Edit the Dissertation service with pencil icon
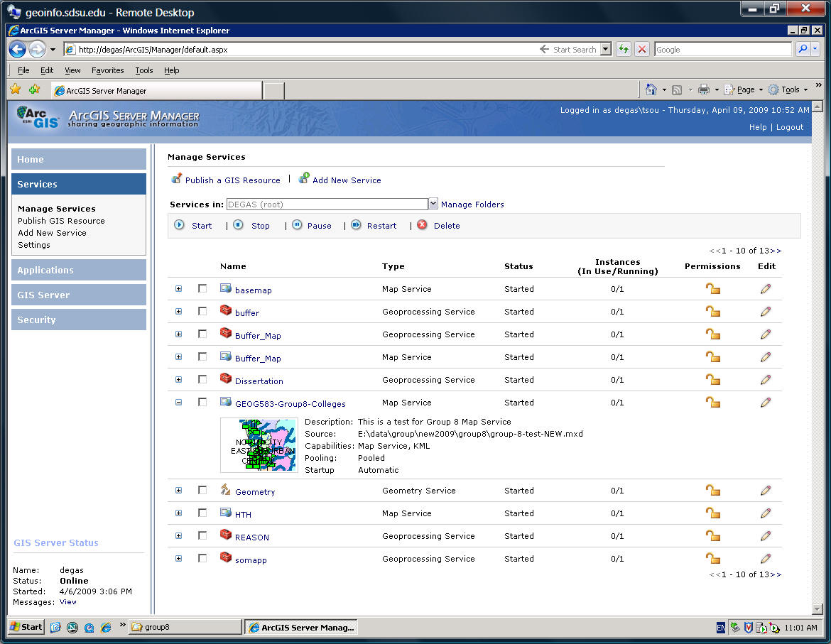Screen dimensions: 831x644 766,380
